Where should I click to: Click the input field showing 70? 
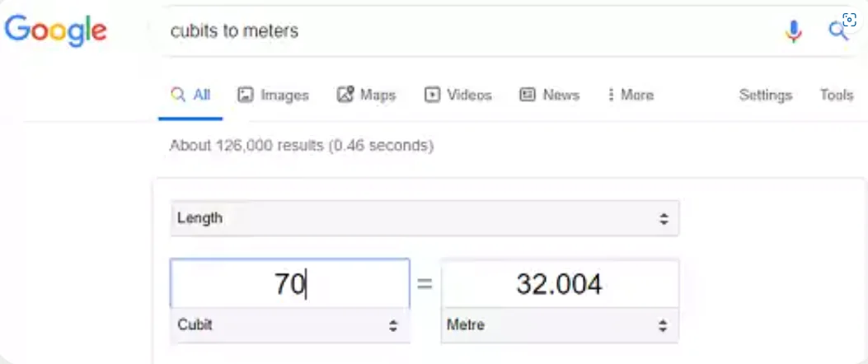pyautogui.click(x=289, y=284)
